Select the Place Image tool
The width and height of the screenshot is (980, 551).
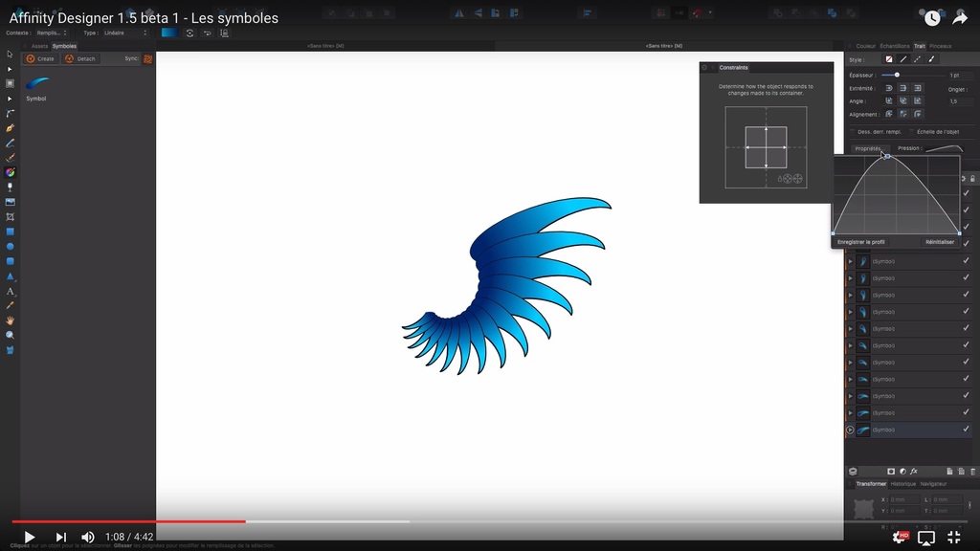pyautogui.click(x=10, y=202)
